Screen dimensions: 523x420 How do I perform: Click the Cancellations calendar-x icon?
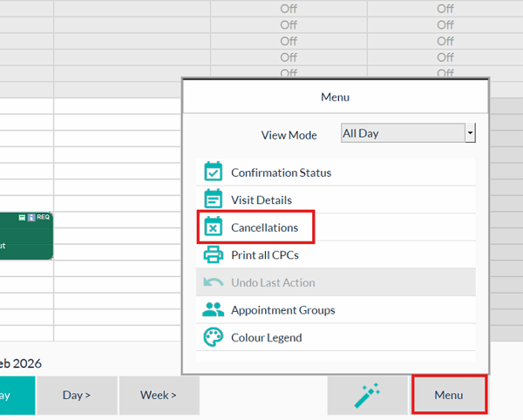tap(213, 227)
